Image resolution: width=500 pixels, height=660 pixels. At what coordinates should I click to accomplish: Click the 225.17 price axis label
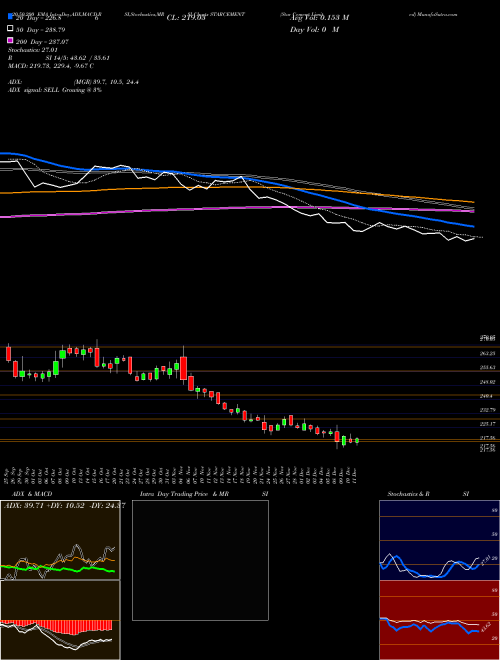click(487, 424)
